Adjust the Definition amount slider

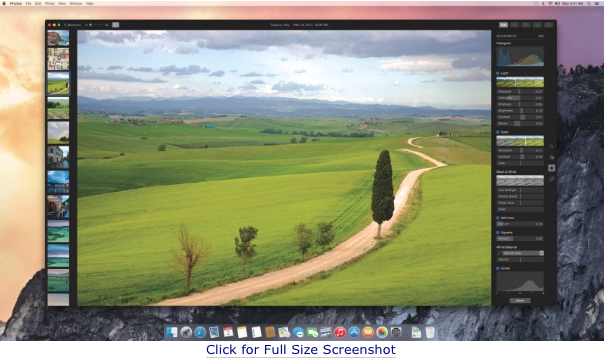(520, 224)
